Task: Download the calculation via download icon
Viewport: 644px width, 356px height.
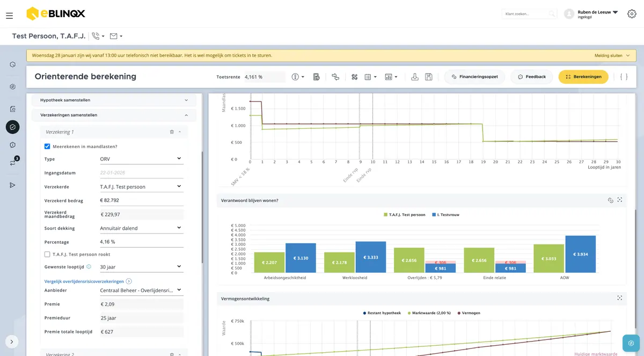Action: [415, 77]
